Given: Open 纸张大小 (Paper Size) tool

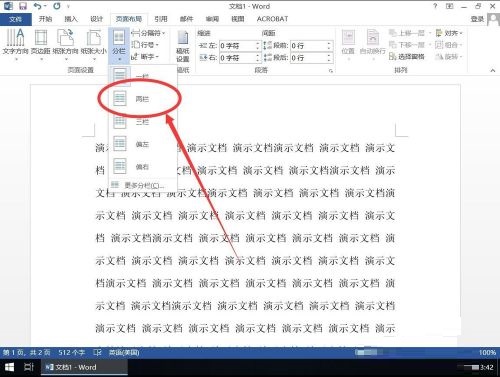Looking at the screenshot, I should click(94, 44).
